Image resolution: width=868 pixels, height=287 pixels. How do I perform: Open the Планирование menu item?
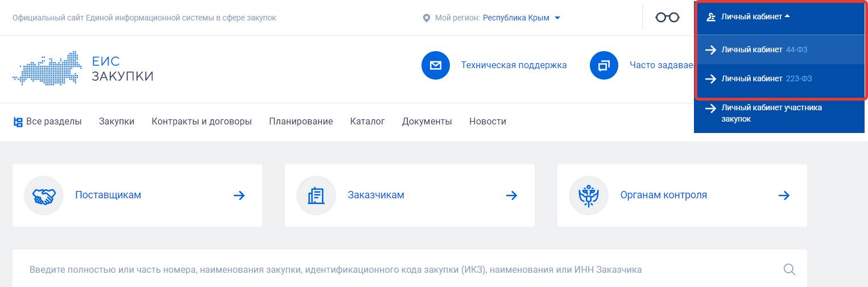tap(301, 122)
